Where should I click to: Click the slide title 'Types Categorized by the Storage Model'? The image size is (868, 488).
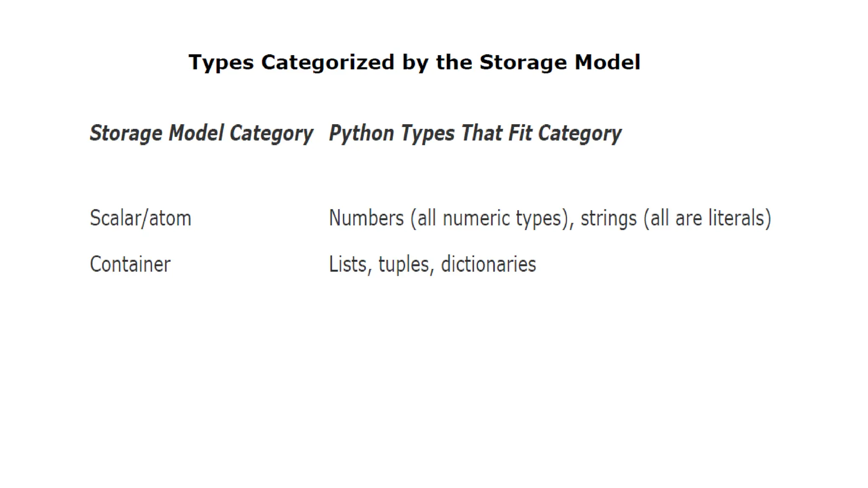tap(414, 62)
